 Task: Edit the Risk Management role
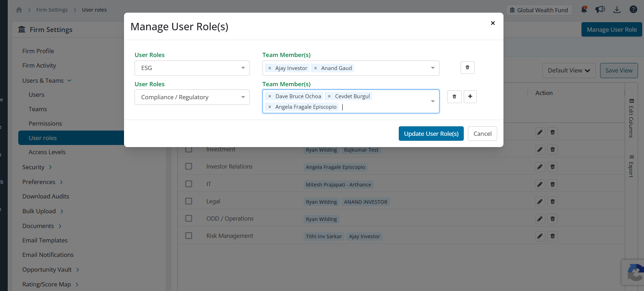point(540,236)
